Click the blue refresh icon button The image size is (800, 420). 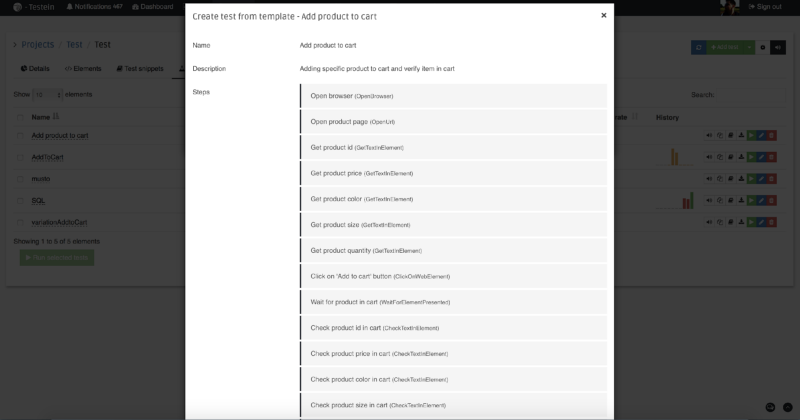coord(698,47)
